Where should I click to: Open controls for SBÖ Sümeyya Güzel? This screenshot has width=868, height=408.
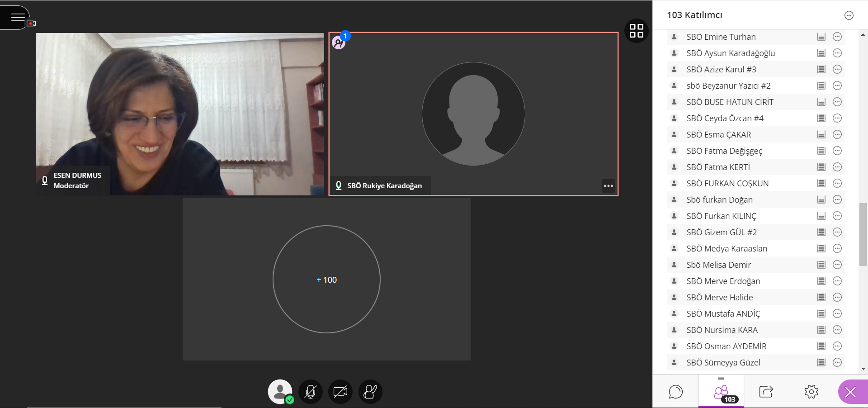pyautogui.click(x=837, y=362)
